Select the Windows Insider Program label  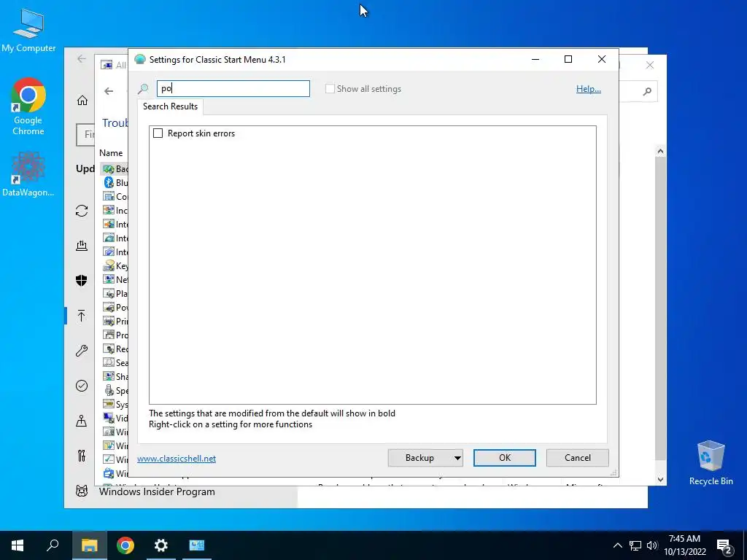(x=157, y=492)
